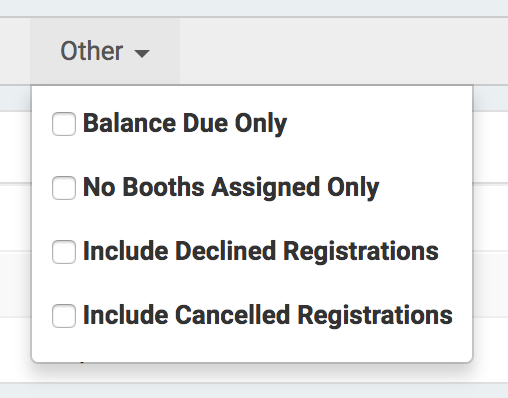The height and width of the screenshot is (398, 508).
Task: Collapse the Other filter dropdown
Action: click(105, 51)
